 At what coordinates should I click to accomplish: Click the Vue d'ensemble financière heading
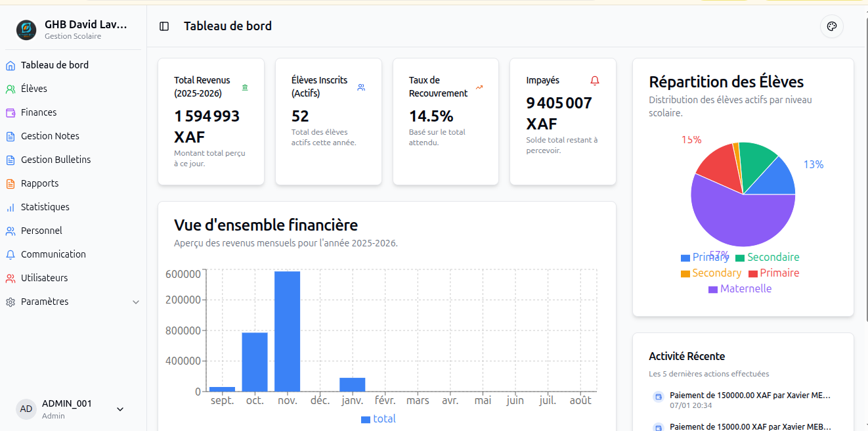266,225
